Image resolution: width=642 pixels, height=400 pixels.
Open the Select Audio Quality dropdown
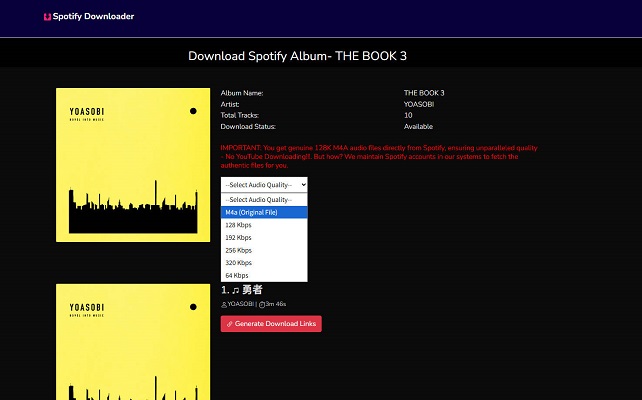coord(264,185)
